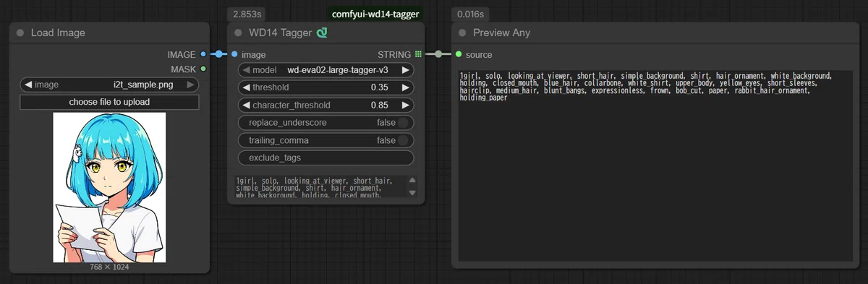Click the STRING output grid socket on WD14 Tagger
The height and width of the screenshot is (284, 868).
pos(418,54)
